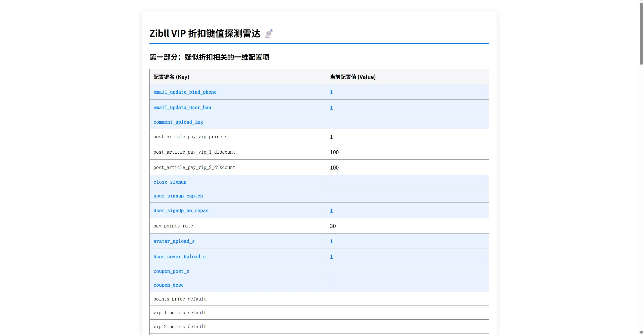The width and height of the screenshot is (644, 335).
Task: Click the scrollbar up arrow
Action: coord(641,2)
